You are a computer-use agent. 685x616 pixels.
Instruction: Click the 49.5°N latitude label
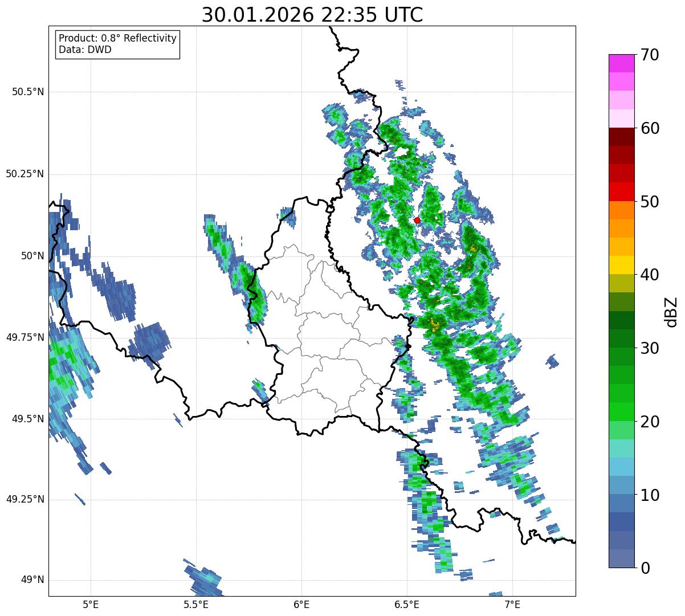pyautogui.click(x=28, y=419)
